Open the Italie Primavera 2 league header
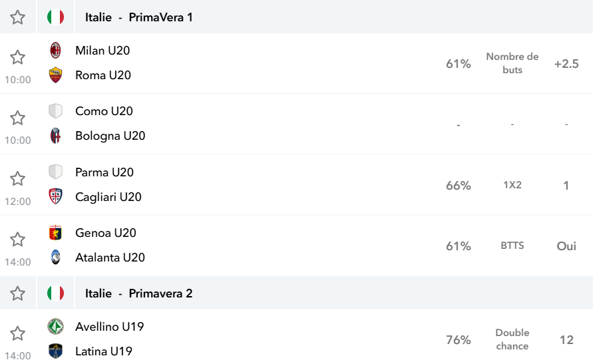The height and width of the screenshot is (364, 593). click(x=138, y=293)
